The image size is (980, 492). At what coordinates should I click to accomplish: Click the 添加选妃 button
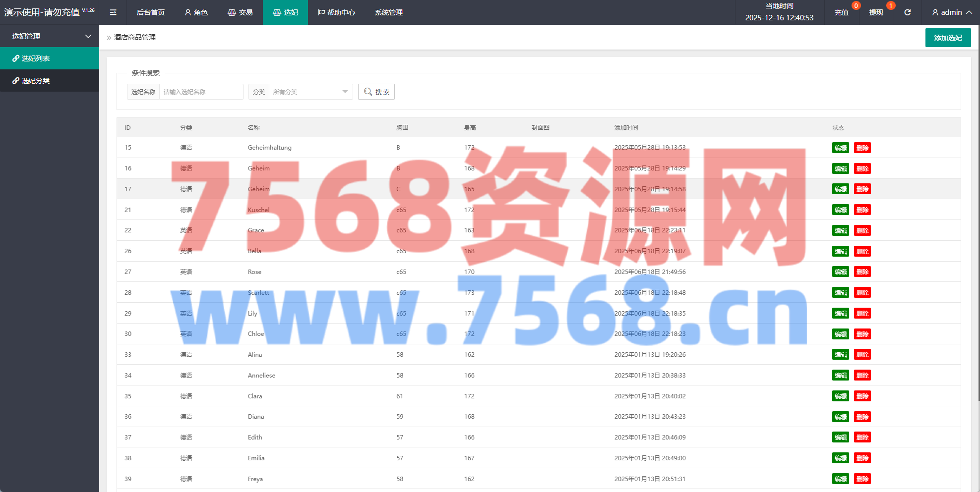[948, 38]
